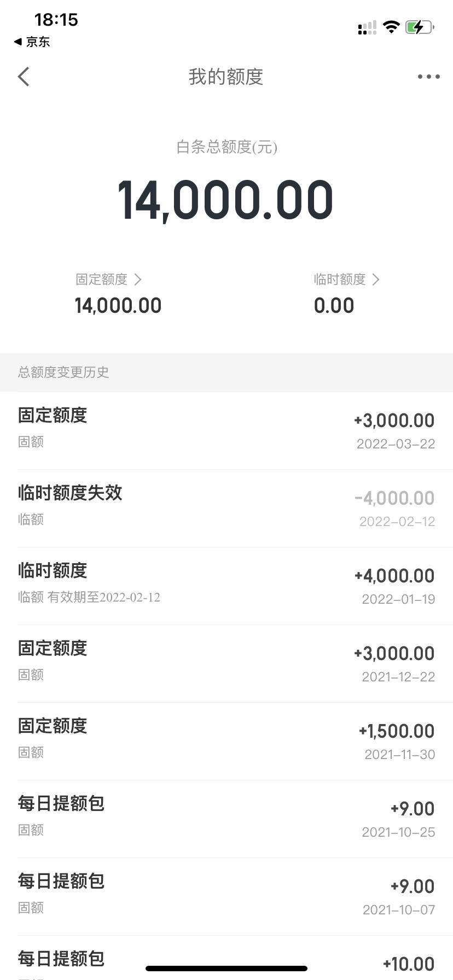Open the 临时额度失效 -4,000.00 record
453x980 pixels.
(x=226, y=508)
